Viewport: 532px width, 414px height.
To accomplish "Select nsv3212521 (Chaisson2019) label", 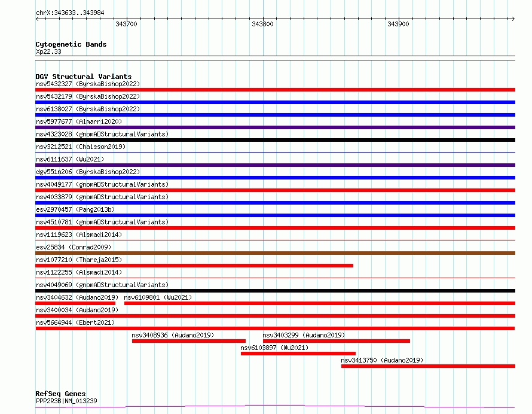I will 81,147.
